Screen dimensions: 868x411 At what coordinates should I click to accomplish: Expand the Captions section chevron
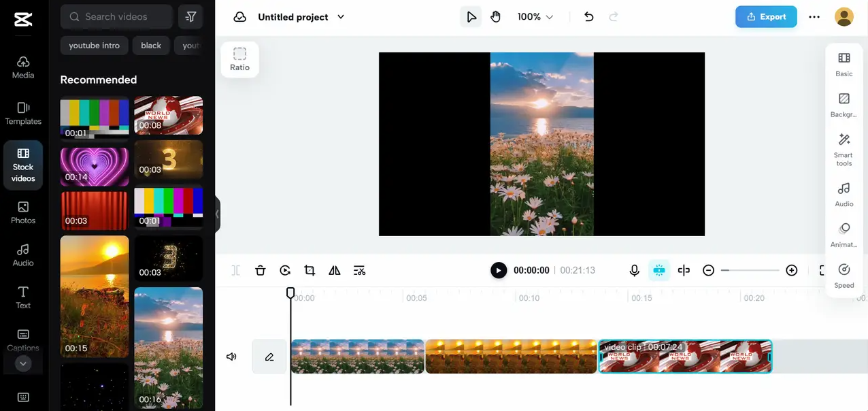[x=22, y=363]
